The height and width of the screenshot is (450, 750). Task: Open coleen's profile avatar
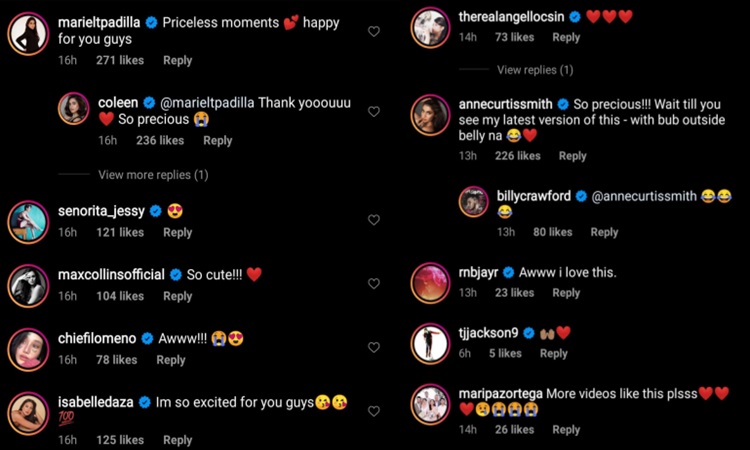point(76,109)
